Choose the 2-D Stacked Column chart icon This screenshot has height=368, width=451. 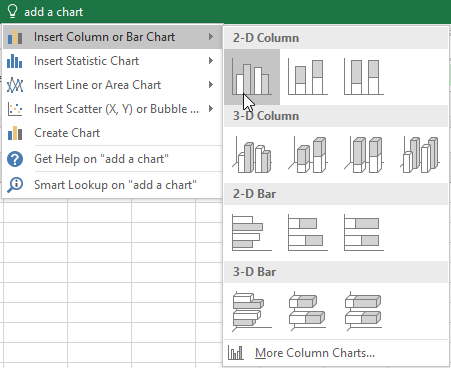[x=308, y=77]
